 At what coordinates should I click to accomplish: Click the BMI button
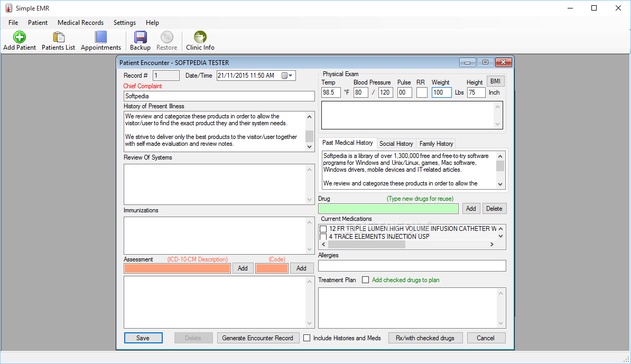coord(495,81)
